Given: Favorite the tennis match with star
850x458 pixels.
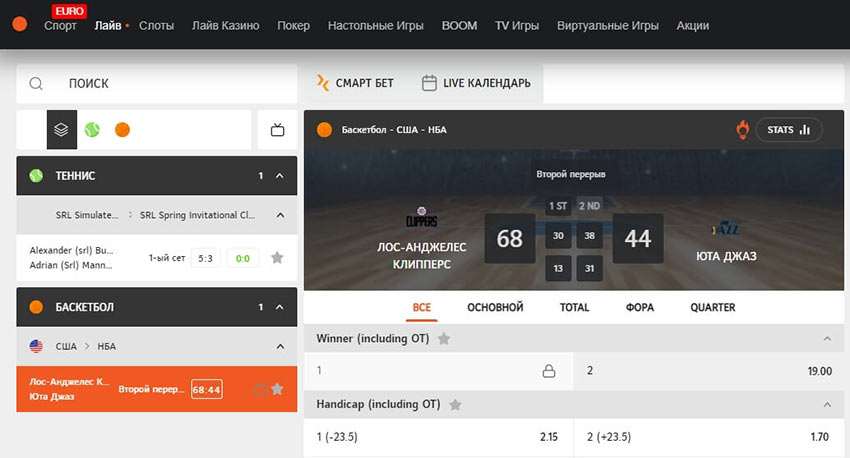Looking at the screenshot, I should [x=277, y=257].
